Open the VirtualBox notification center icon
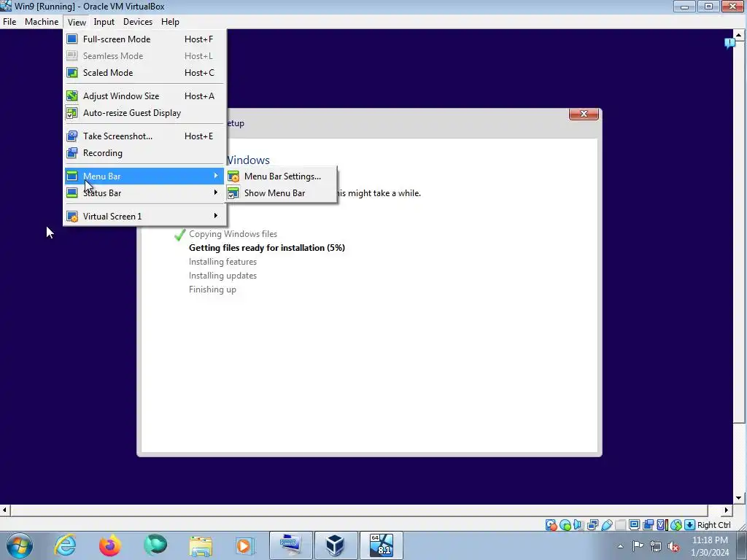Viewport: 747px width, 560px height. [729, 43]
